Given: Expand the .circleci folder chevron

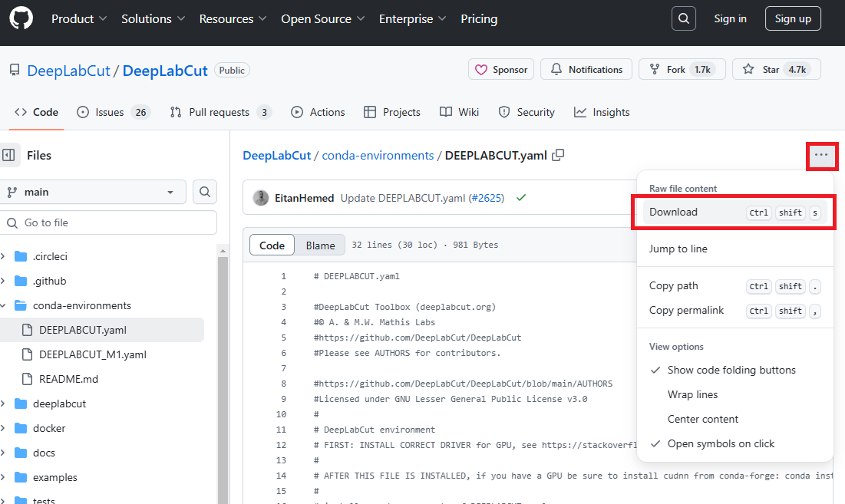Looking at the screenshot, I should point(3,256).
